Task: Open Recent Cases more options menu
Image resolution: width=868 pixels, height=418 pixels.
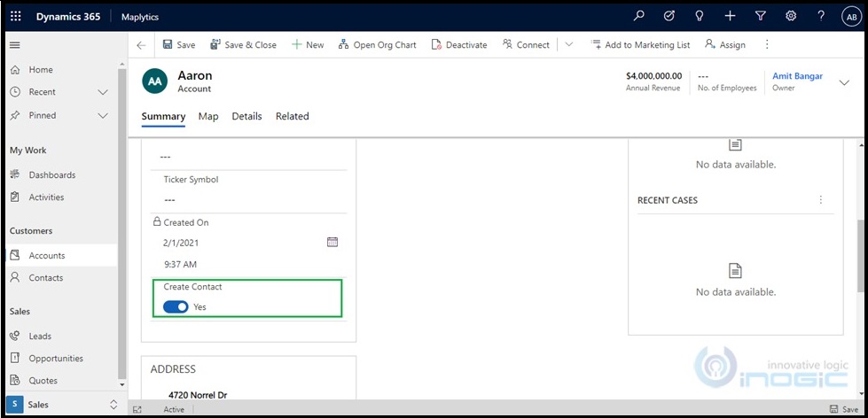Action: [821, 199]
